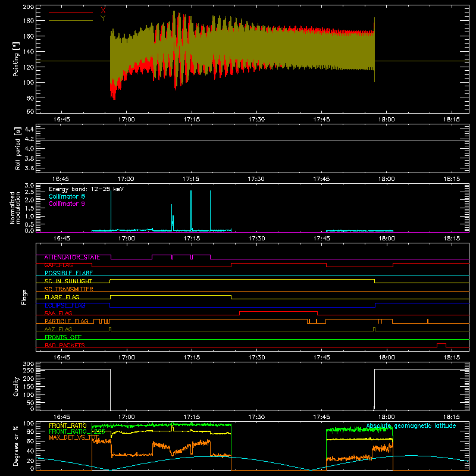Click the ECLIPSE_FLAG label
Viewport: 476px width, 476px height.
(65, 305)
